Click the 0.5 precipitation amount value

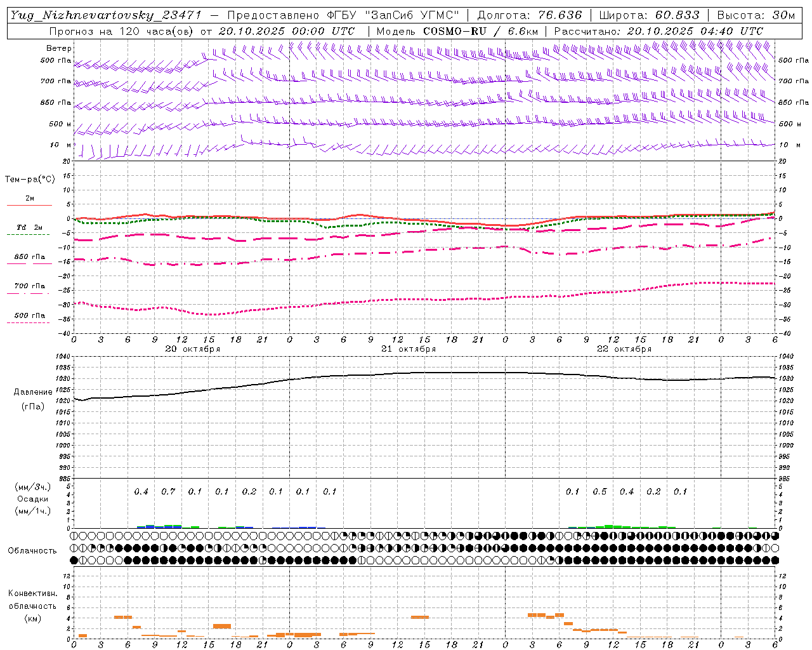[x=599, y=491]
